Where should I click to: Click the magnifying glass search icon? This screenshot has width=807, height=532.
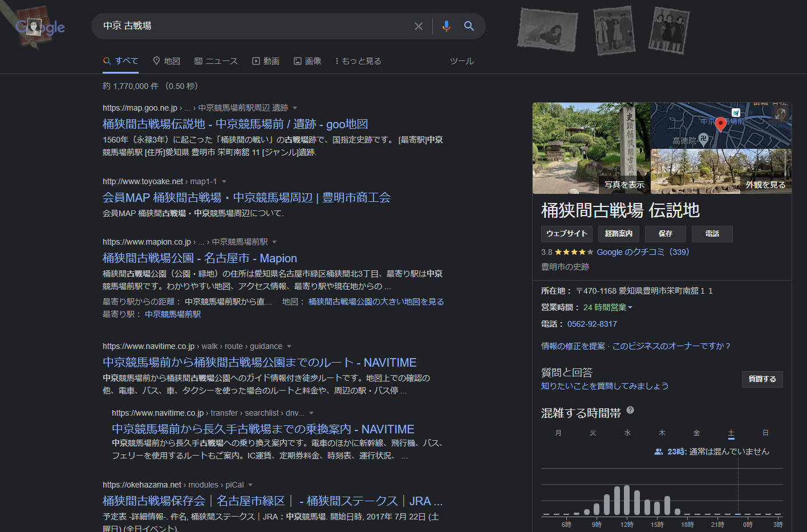tap(469, 26)
